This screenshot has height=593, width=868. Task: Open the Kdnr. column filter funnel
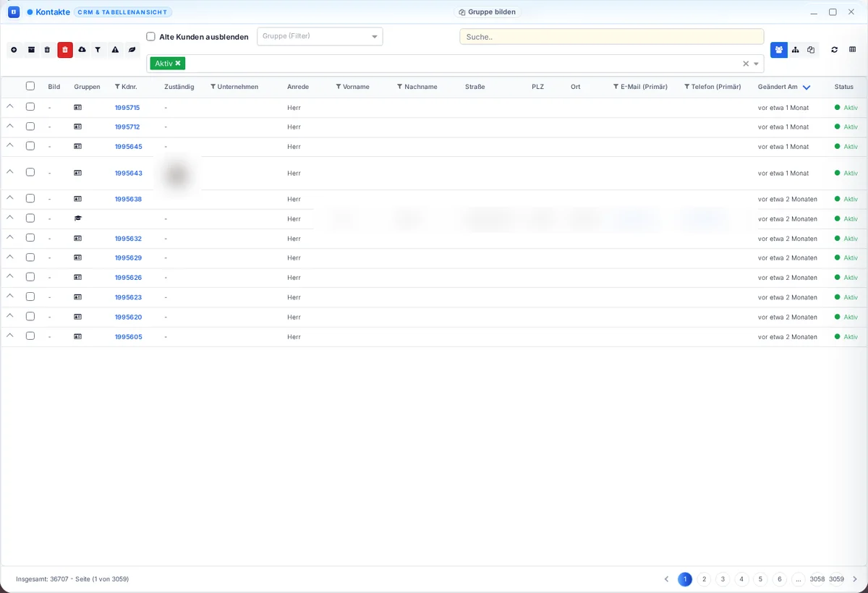118,87
